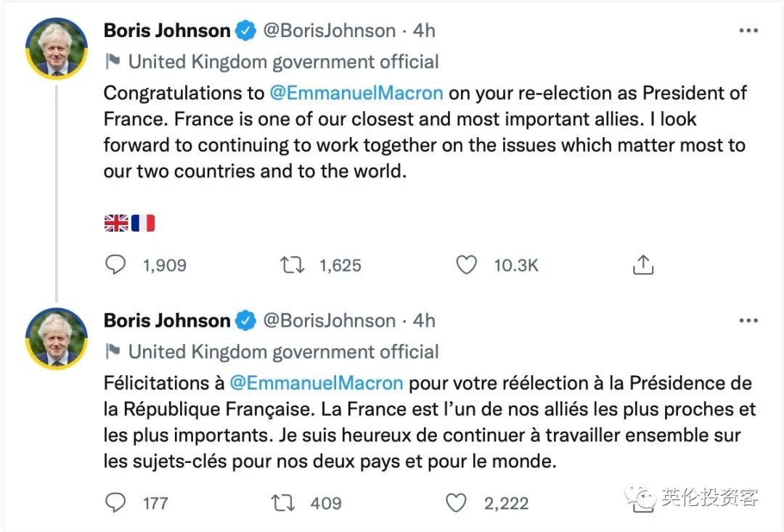Reply to the English congratulations tweet
Screen dimensions: 784x532
pyautogui.click(x=116, y=266)
